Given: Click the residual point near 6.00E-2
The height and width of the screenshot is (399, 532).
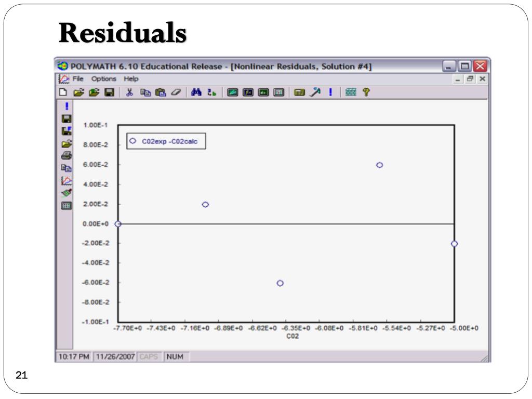Looking at the screenshot, I should 380,165.
